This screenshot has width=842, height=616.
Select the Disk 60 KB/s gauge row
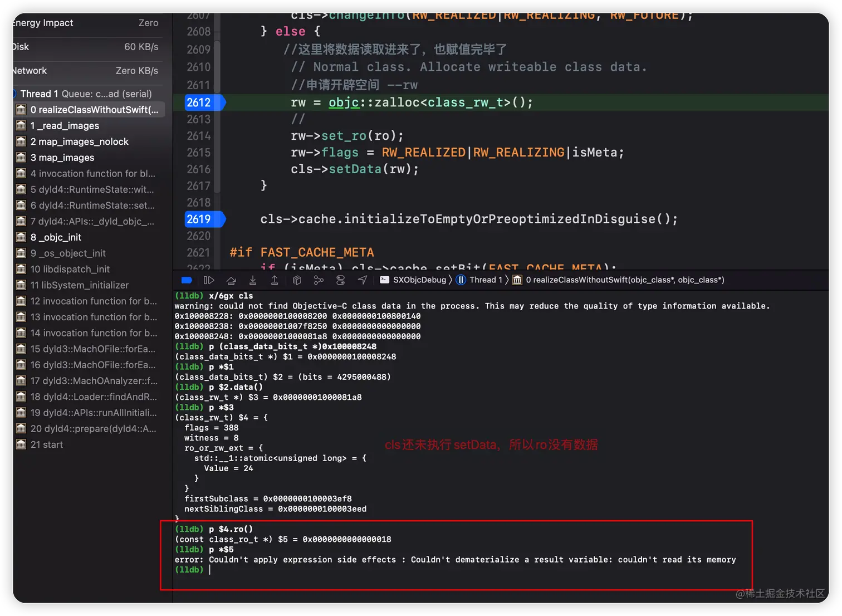[86, 47]
